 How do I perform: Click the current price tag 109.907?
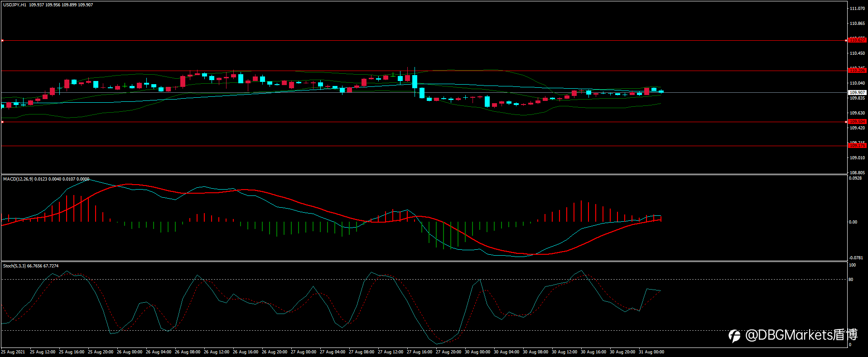[857, 92]
